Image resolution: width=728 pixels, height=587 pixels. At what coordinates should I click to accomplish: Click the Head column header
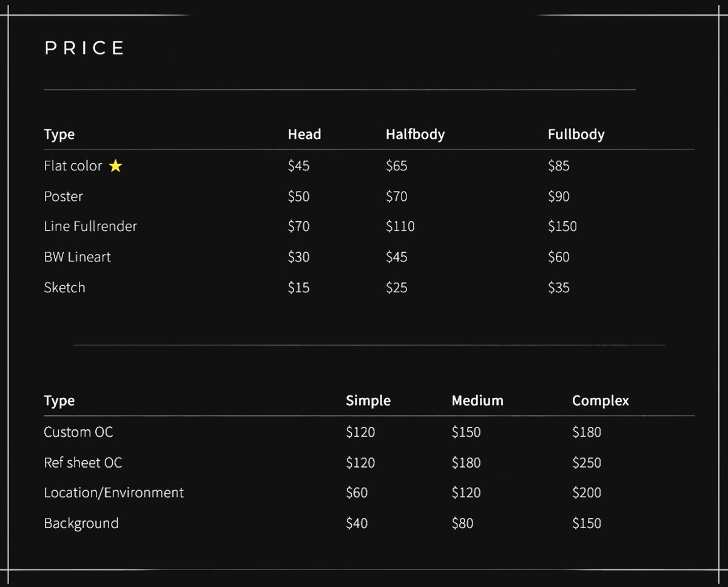(304, 135)
